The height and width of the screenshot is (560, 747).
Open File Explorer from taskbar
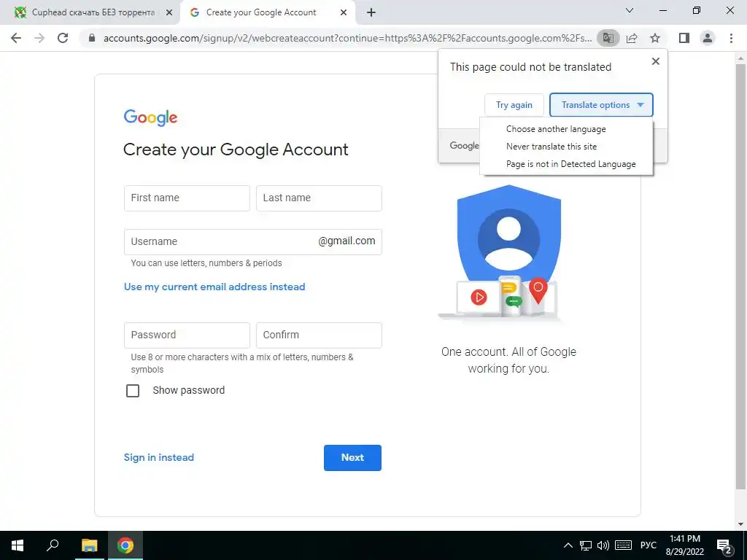(89, 545)
